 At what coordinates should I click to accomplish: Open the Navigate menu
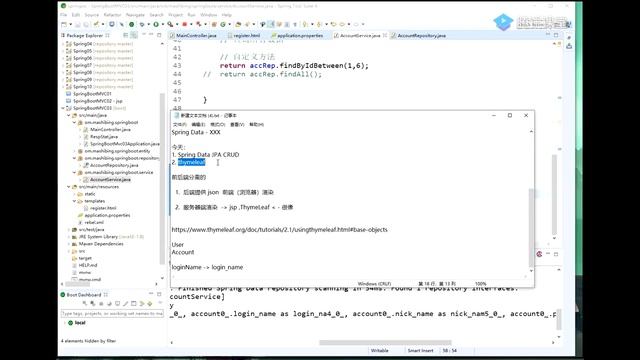[135, 15]
